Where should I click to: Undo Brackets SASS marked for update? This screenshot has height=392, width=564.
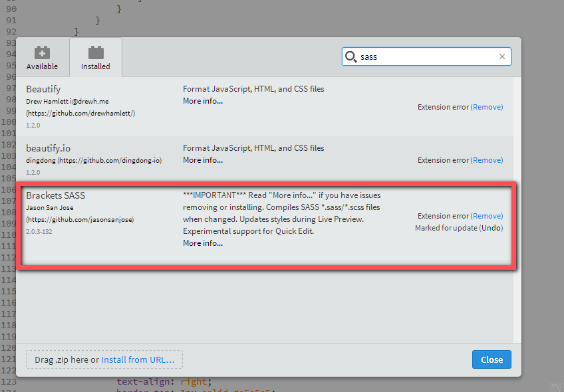click(491, 228)
